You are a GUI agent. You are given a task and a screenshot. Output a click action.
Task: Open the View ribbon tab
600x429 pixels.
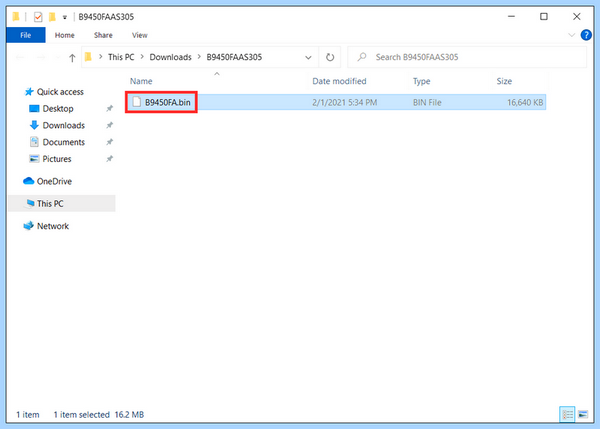[x=140, y=35]
